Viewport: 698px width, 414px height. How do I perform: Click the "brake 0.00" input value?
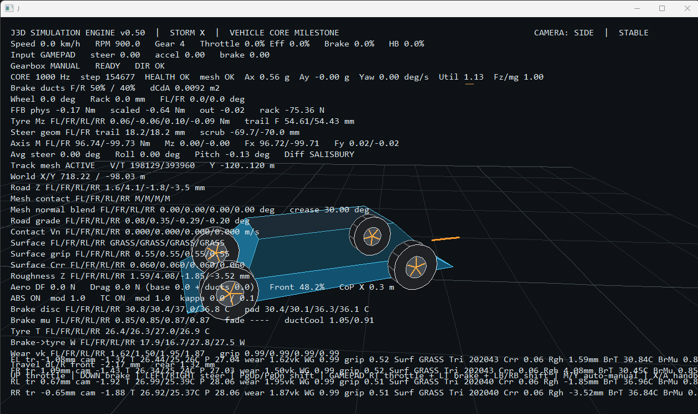tap(244, 55)
